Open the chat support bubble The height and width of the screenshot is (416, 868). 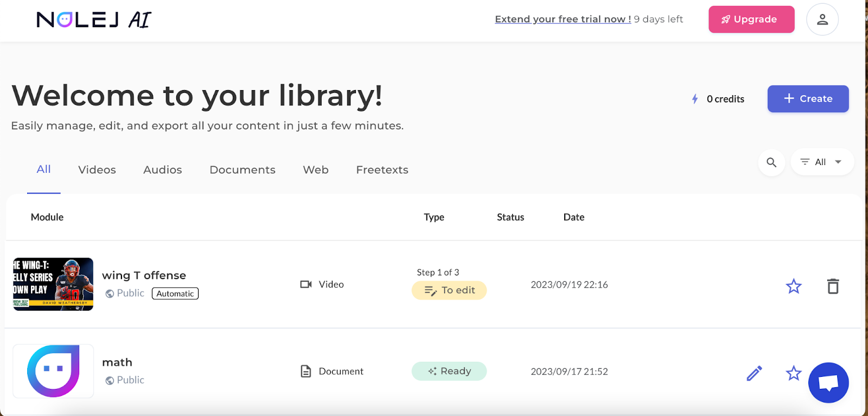[x=828, y=382]
